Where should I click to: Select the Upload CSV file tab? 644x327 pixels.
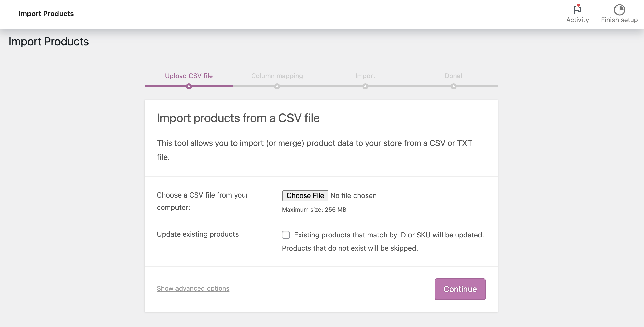tap(188, 76)
